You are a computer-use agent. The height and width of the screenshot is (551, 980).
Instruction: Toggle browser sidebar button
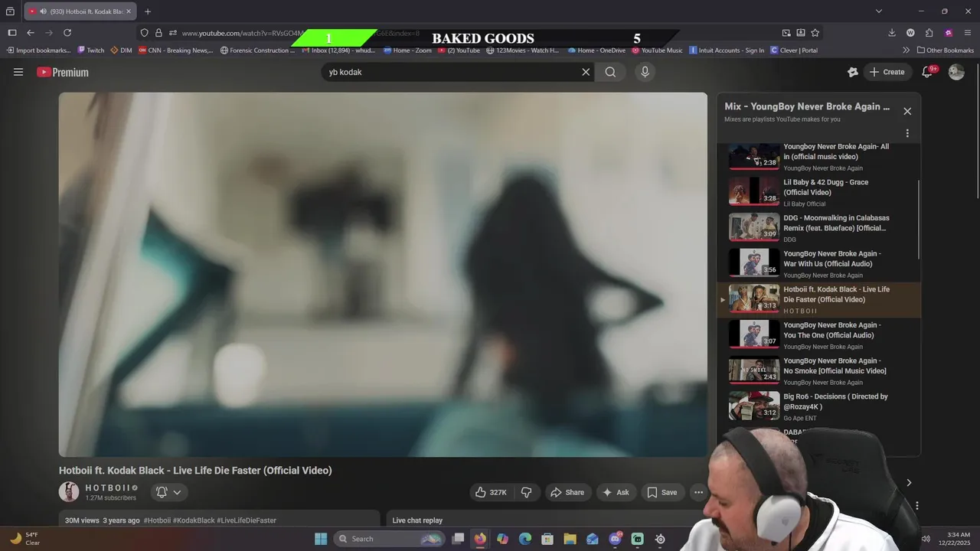coord(11,33)
